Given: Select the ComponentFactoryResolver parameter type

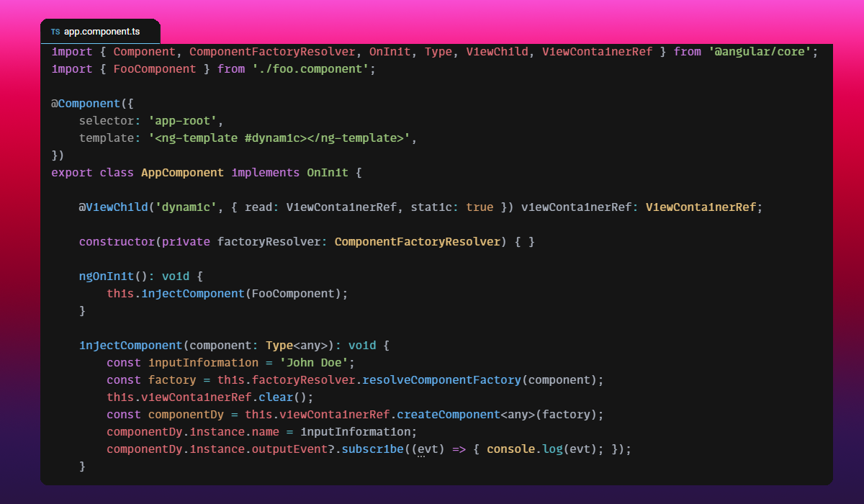Looking at the screenshot, I should [418, 241].
